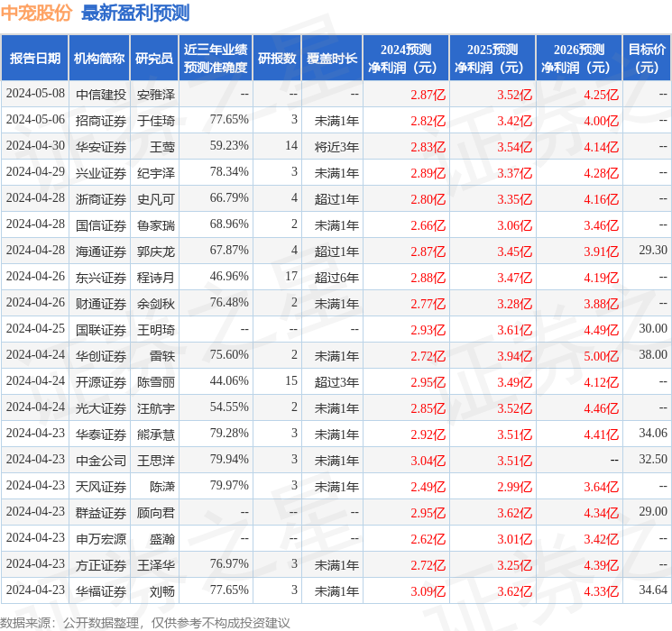Select the 东兴证券 institution cell
The image size is (672, 631).
click(x=101, y=278)
